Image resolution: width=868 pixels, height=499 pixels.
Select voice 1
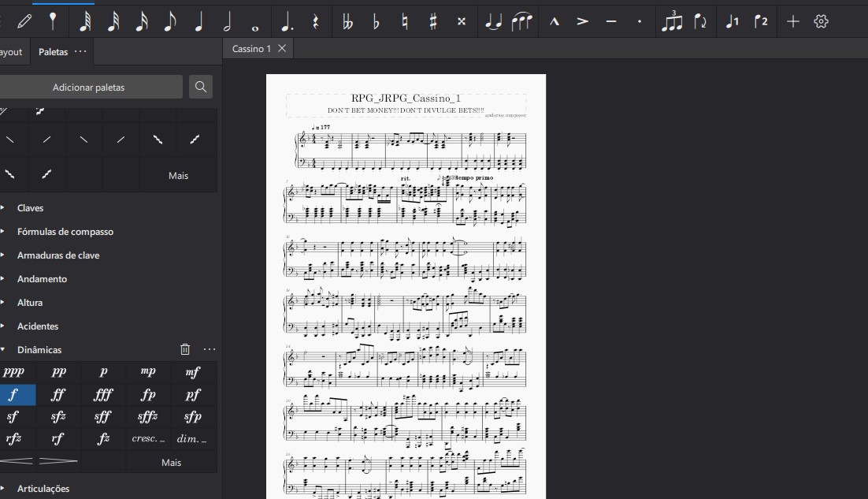pos(733,21)
